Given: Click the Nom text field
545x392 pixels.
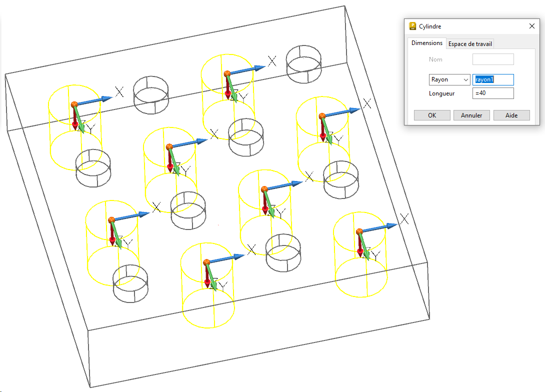Looking at the screenshot, I should (x=493, y=59).
